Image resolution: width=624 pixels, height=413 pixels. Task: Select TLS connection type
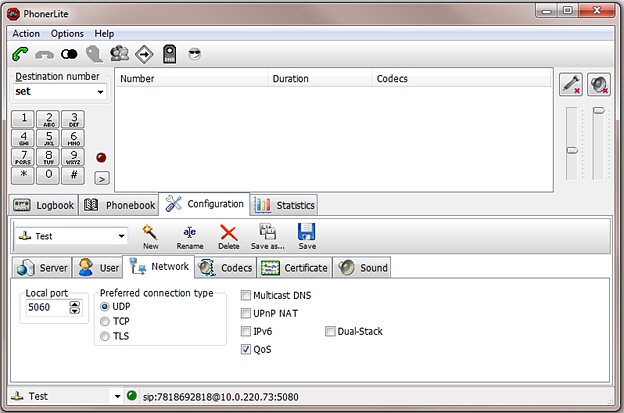105,336
